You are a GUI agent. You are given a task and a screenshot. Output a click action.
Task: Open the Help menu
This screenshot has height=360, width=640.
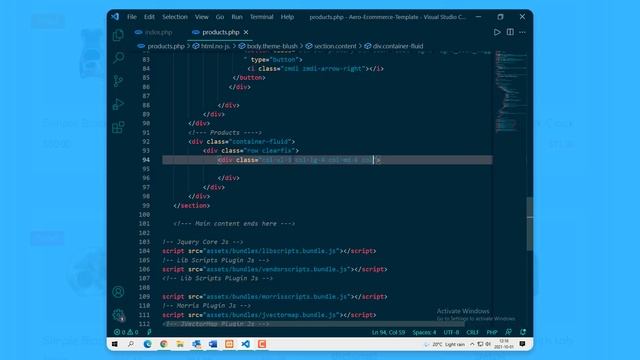pyautogui.click(x=287, y=17)
